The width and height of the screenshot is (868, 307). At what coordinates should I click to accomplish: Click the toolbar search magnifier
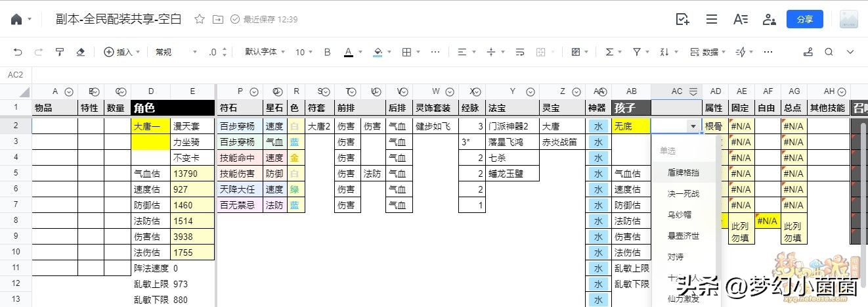(x=829, y=52)
